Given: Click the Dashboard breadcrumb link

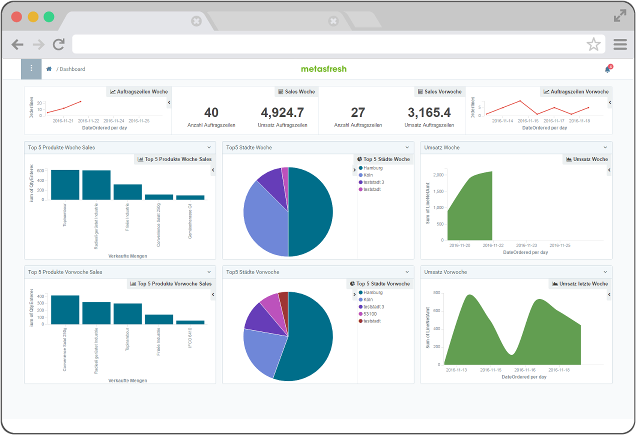Looking at the screenshot, I should (73, 69).
